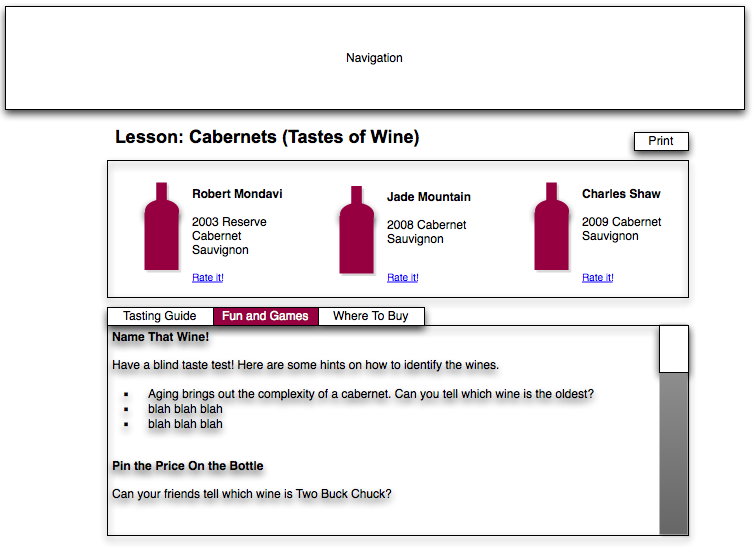Click the Name That Wine! heading
The image size is (756, 553).
pyautogui.click(x=161, y=337)
